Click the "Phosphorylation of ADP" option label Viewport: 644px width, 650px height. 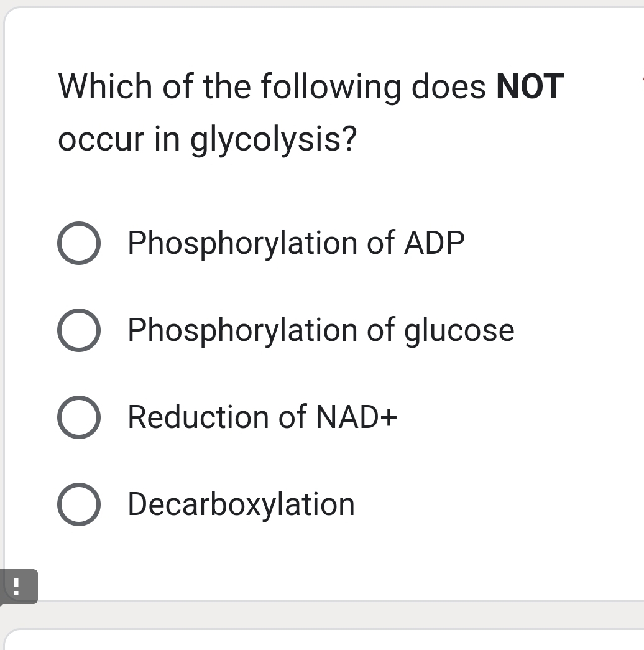coord(295,243)
